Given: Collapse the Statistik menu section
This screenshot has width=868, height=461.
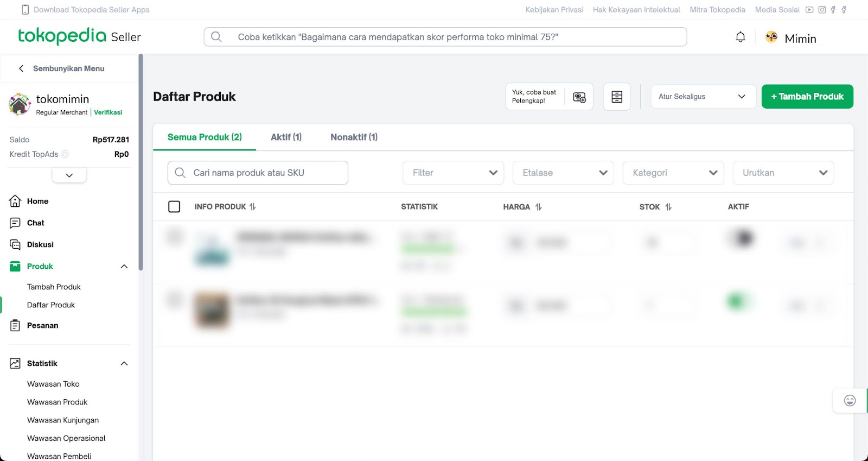Looking at the screenshot, I should pos(124,363).
